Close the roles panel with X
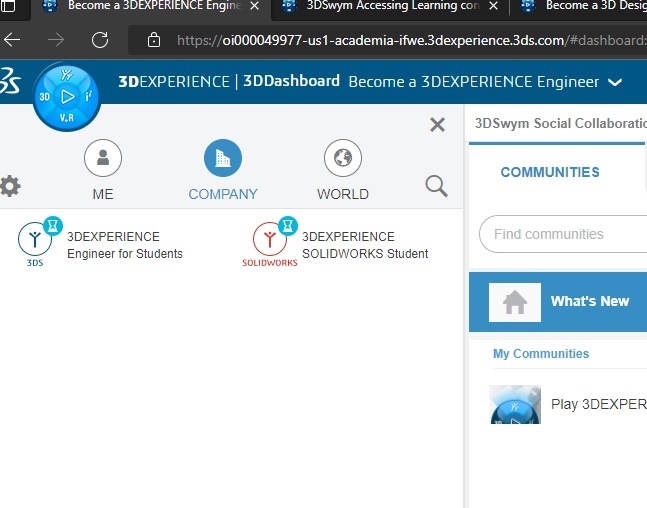 [x=437, y=125]
